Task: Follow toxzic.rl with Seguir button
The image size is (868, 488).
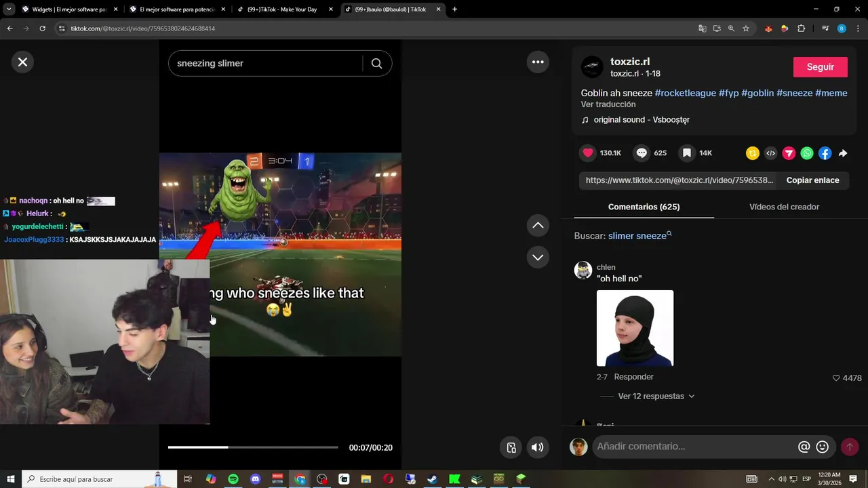Action: point(821,67)
